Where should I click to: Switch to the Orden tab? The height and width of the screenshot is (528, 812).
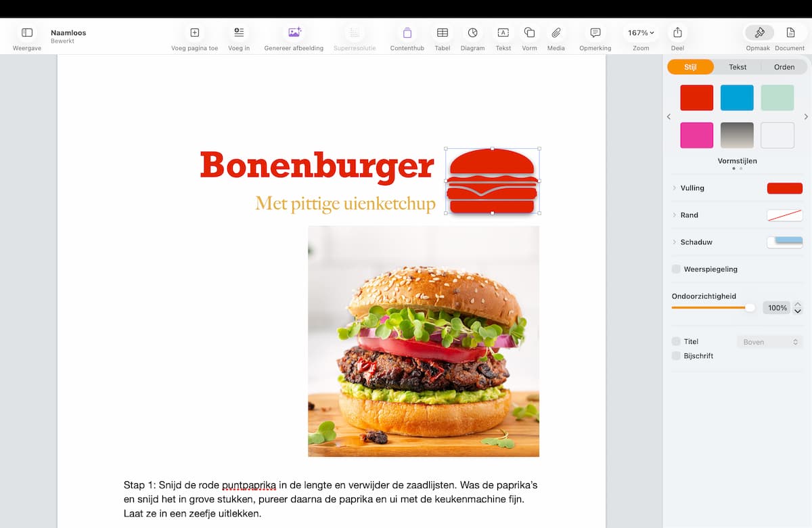(784, 67)
